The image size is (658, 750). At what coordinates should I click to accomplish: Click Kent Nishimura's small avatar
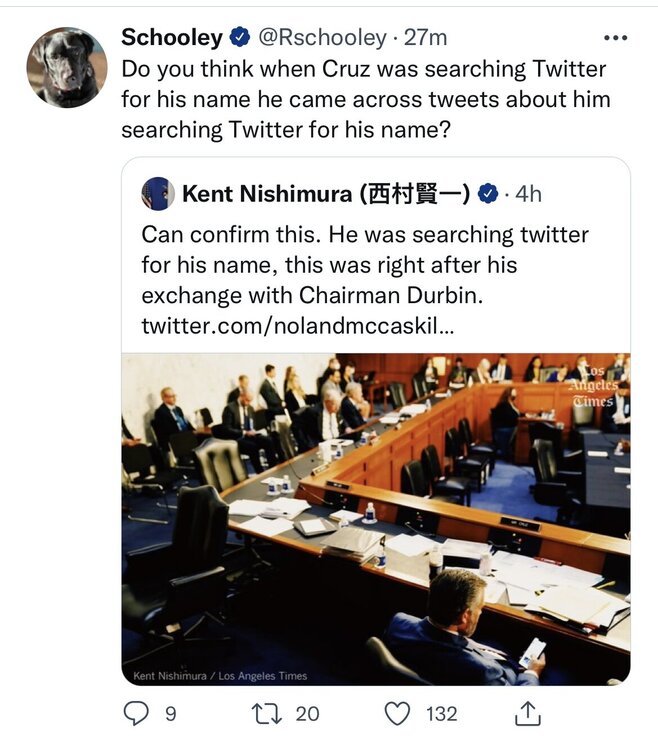158,193
